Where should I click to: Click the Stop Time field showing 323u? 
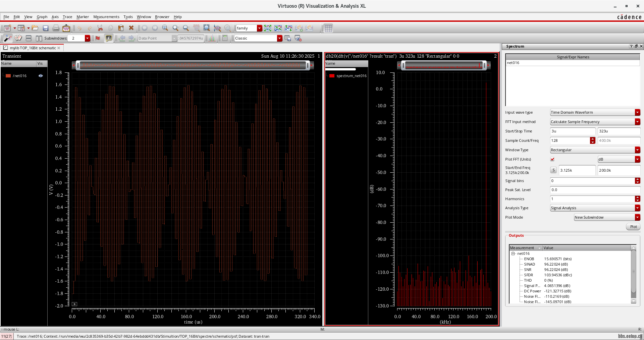619,131
